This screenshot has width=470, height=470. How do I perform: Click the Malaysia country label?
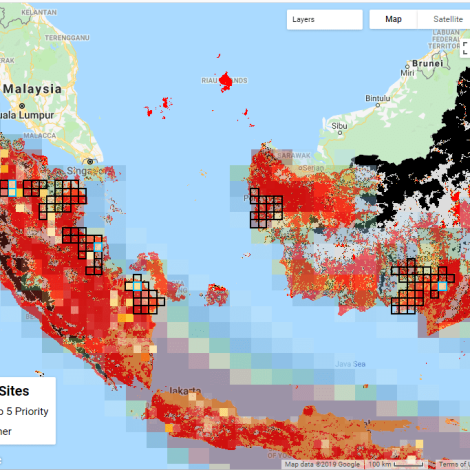[x=32, y=89]
